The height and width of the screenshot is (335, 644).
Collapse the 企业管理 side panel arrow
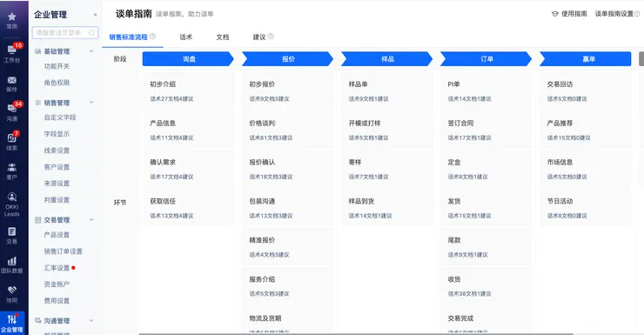coord(95,15)
